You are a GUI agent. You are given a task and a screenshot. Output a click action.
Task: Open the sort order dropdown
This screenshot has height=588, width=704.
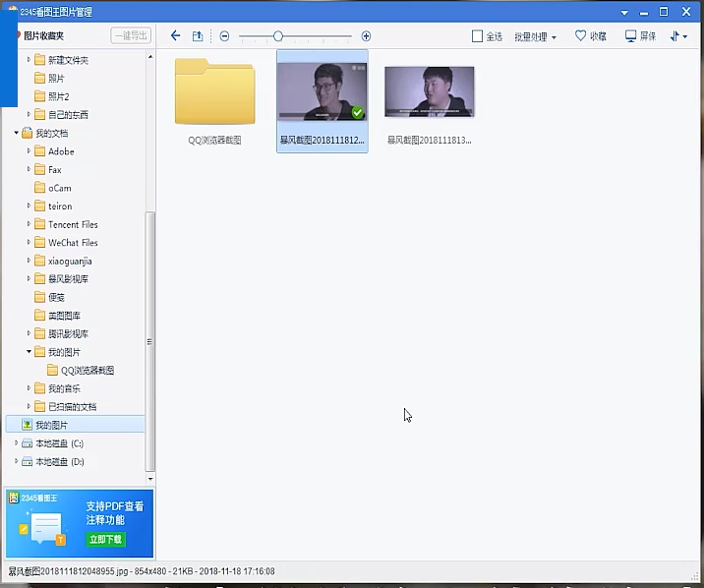click(x=678, y=36)
